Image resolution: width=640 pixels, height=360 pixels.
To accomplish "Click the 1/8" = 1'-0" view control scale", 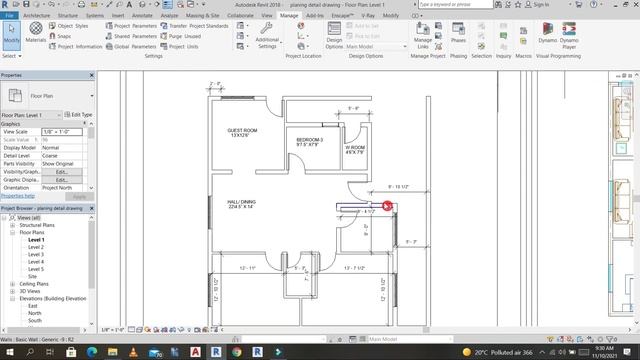I will (x=113, y=329).
